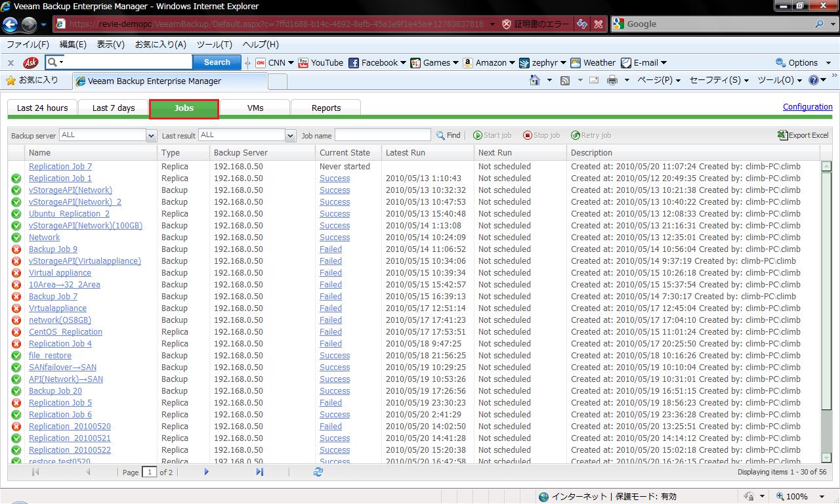Click the address bar stop X icon
Viewport: 840px width, 504px height.
click(x=598, y=24)
